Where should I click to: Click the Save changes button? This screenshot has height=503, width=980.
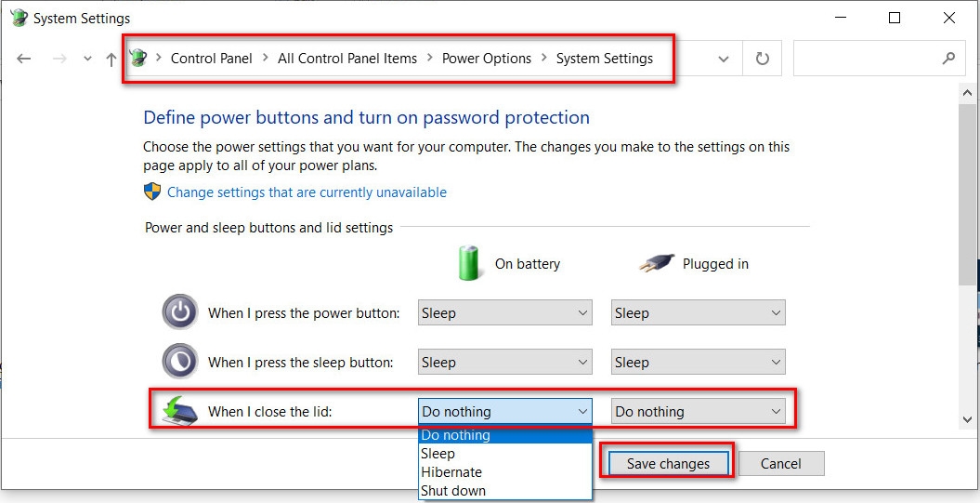pos(668,463)
